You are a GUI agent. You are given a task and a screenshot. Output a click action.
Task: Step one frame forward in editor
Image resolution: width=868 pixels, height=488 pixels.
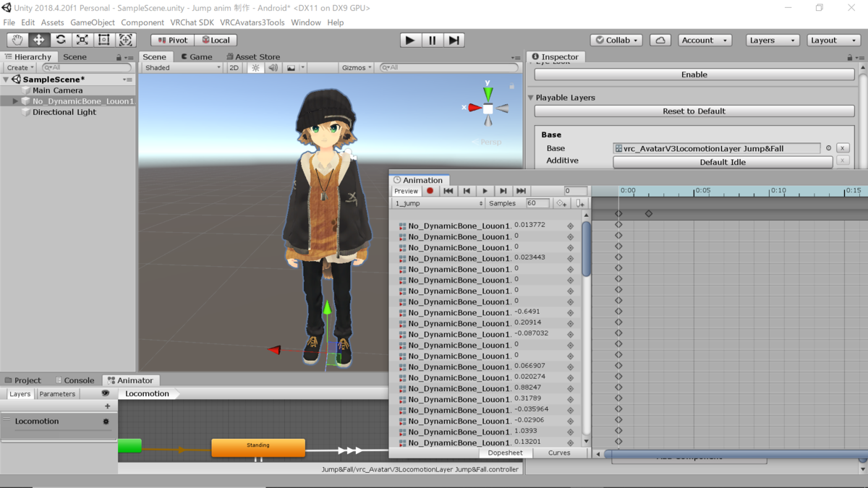pyautogui.click(x=454, y=40)
